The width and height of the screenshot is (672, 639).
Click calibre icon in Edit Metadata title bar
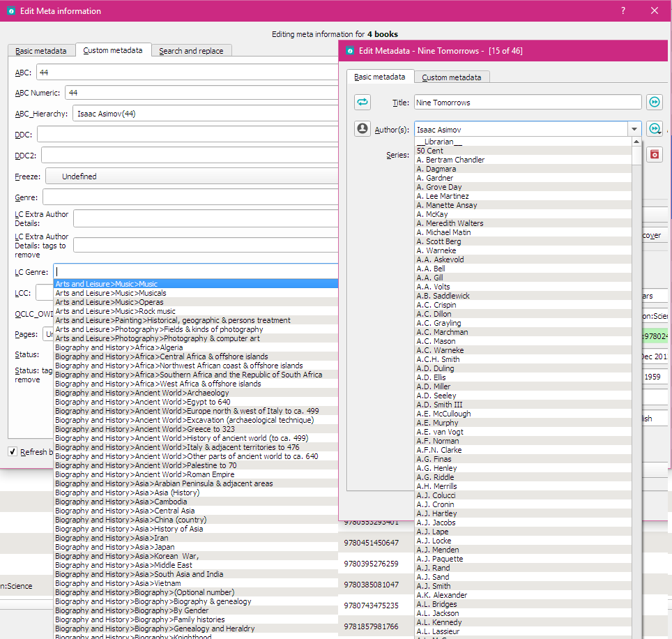tap(350, 51)
